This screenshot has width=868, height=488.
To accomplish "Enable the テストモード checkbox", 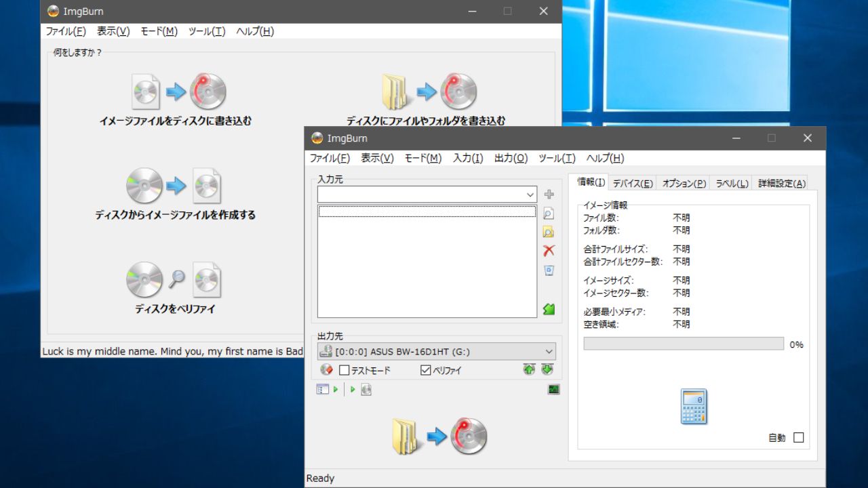I will (x=344, y=371).
